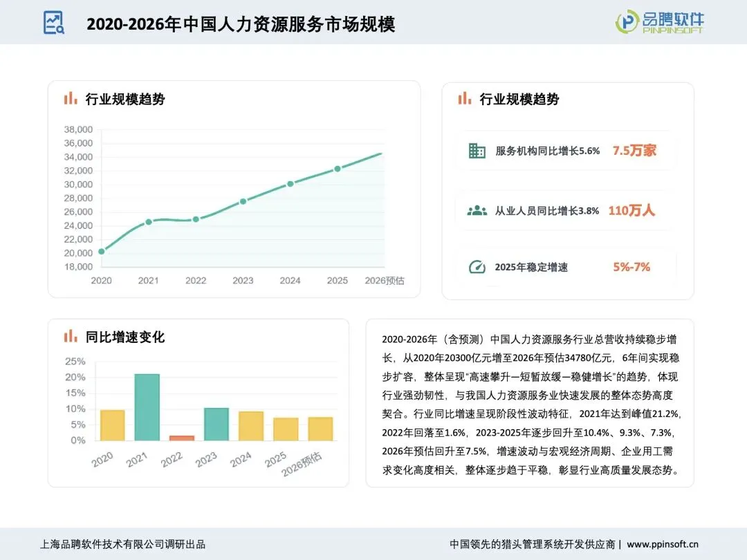Screen dimensions: 747x560
Task: Select the 2021 data point on the line chart
Action: pos(149,222)
